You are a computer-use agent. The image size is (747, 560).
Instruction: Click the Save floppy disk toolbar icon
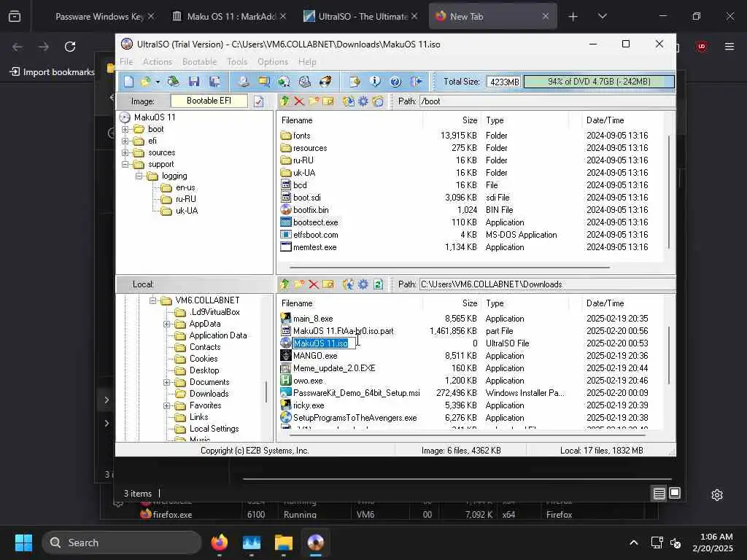(x=194, y=82)
